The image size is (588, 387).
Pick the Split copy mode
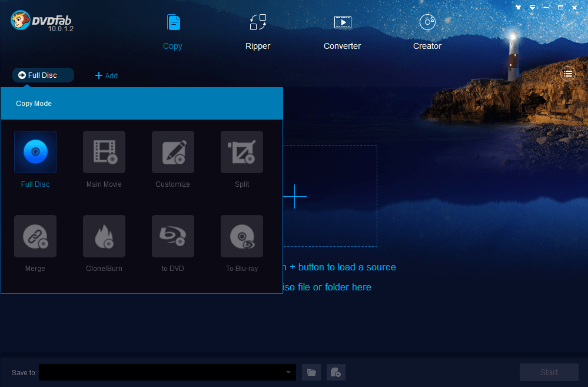[241, 151]
